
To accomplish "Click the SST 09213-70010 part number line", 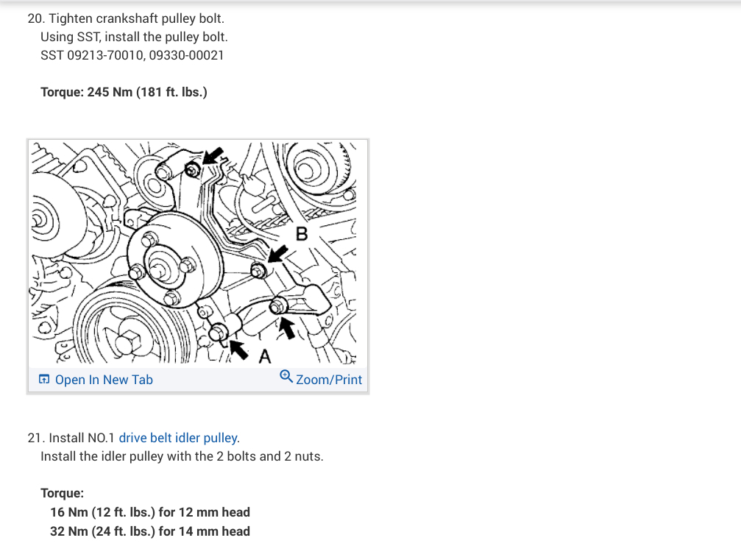I will tap(132, 55).
